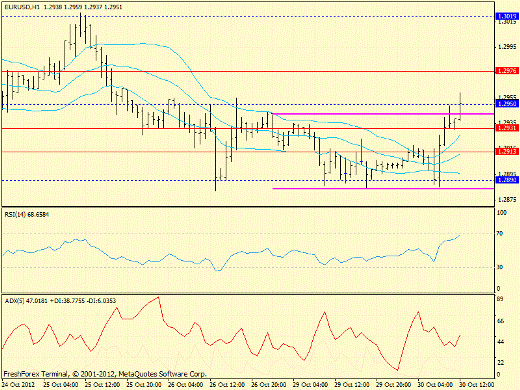
Task: Click the 25 Oct 12:00 time label
Action: click(x=103, y=385)
